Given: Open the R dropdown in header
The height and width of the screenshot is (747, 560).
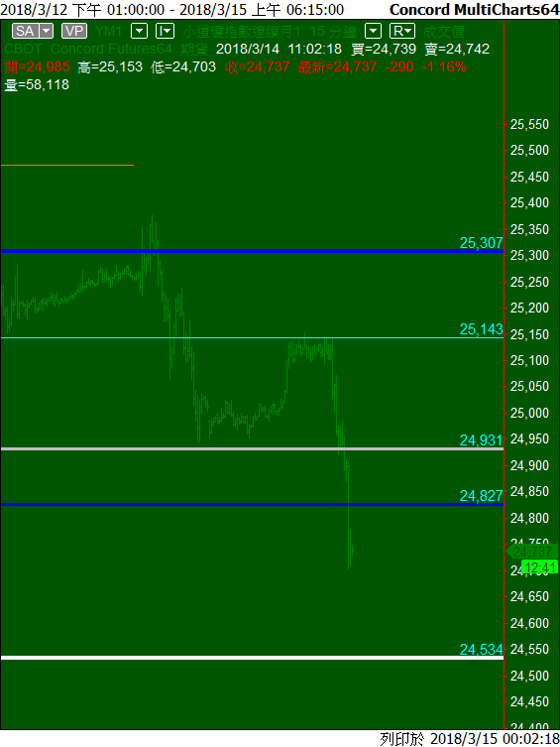Looking at the screenshot, I should pyautogui.click(x=402, y=32).
